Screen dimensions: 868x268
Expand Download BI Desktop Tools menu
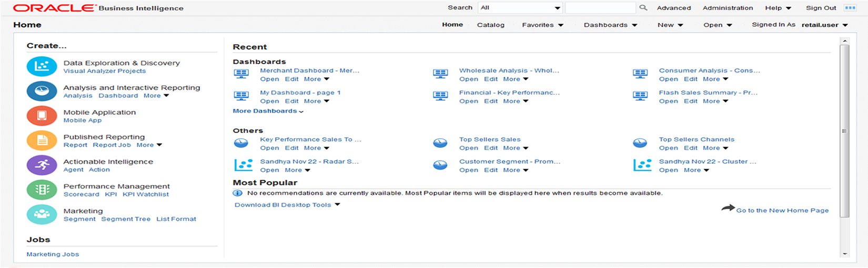[x=287, y=205]
